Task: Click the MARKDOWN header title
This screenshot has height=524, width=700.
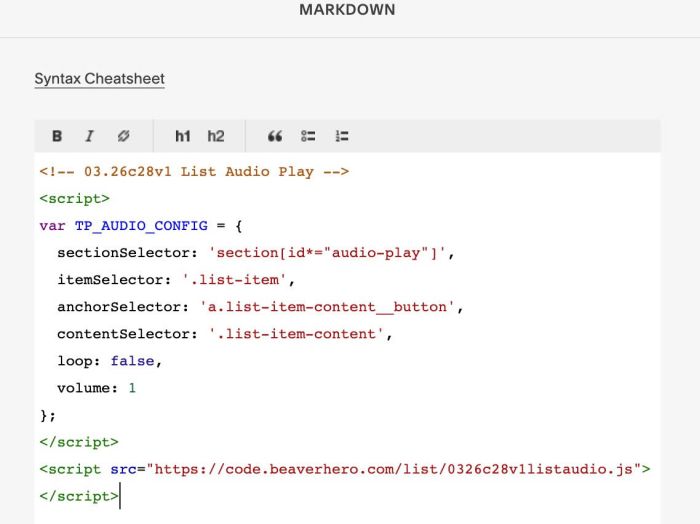Action: click(347, 10)
